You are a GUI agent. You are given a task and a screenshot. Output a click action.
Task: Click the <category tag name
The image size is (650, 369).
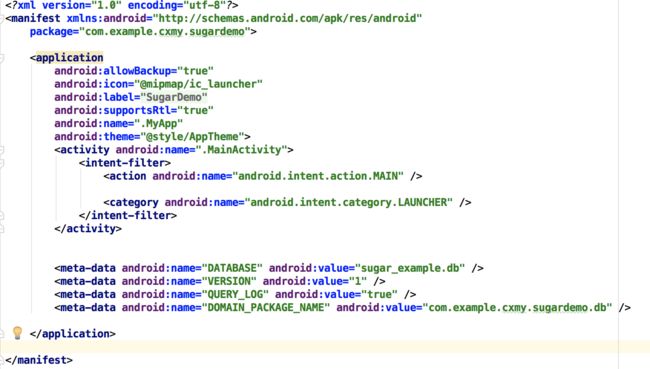click(131, 202)
